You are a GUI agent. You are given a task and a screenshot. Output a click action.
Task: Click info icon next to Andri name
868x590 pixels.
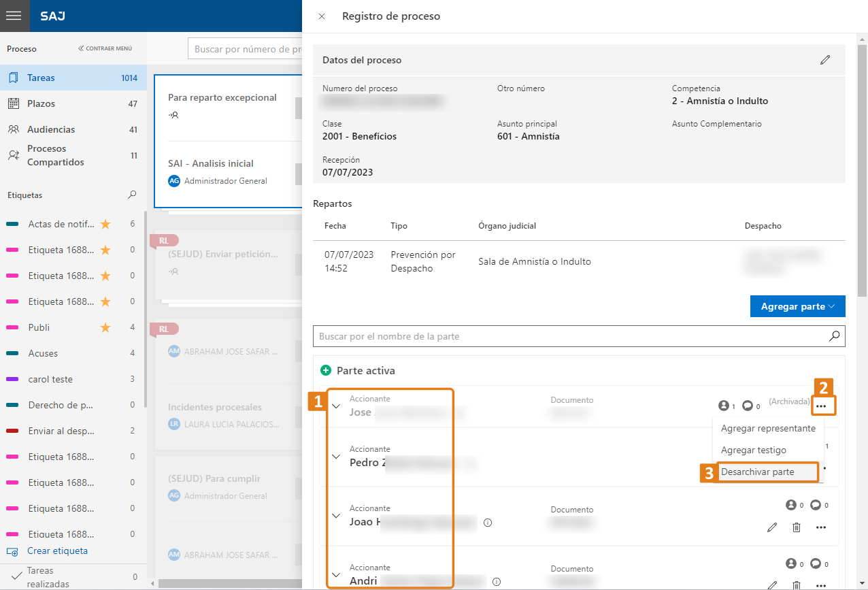tap(497, 582)
